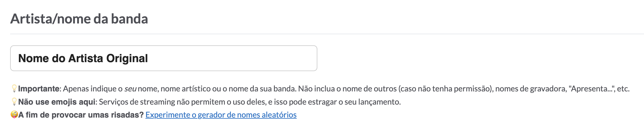Focus the artist/band name input field
Viewport: 644px width, 135px height.
[164, 58]
